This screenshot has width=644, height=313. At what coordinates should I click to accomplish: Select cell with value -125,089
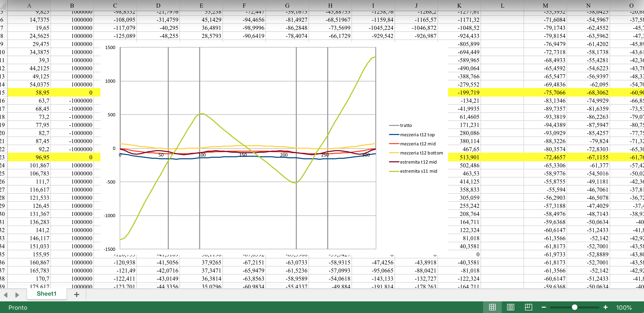click(x=115, y=36)
